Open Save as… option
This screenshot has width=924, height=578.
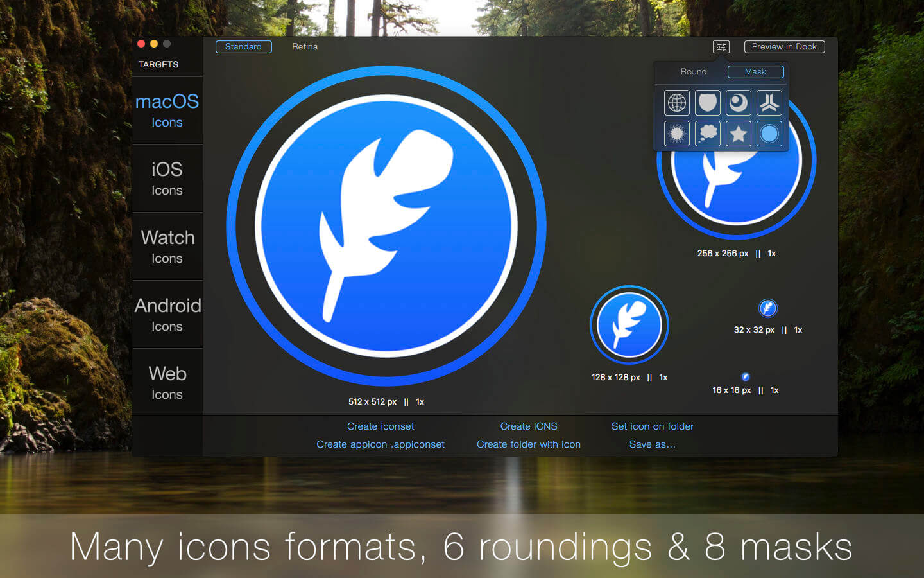653,444
